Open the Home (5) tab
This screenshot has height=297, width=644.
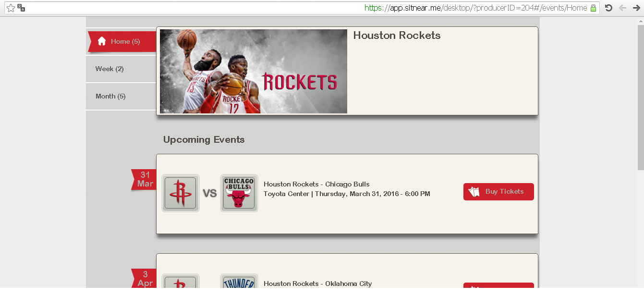(x=122, y=41)
